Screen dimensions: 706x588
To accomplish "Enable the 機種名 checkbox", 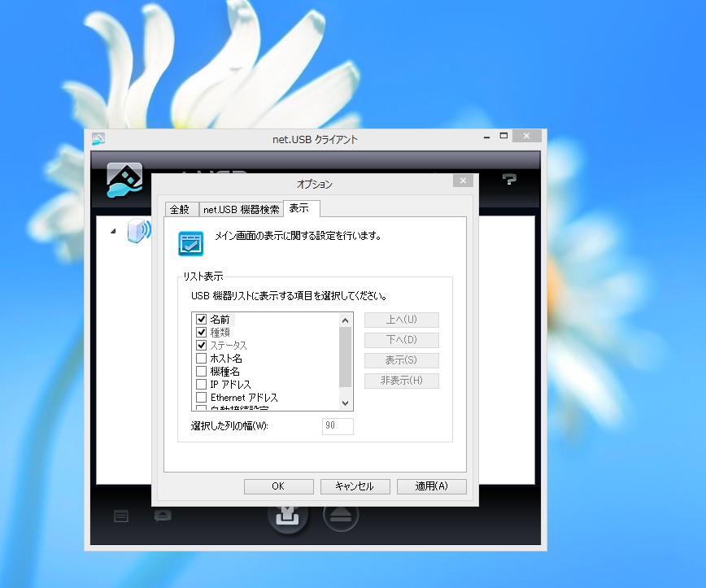I will tap(201, 372).
